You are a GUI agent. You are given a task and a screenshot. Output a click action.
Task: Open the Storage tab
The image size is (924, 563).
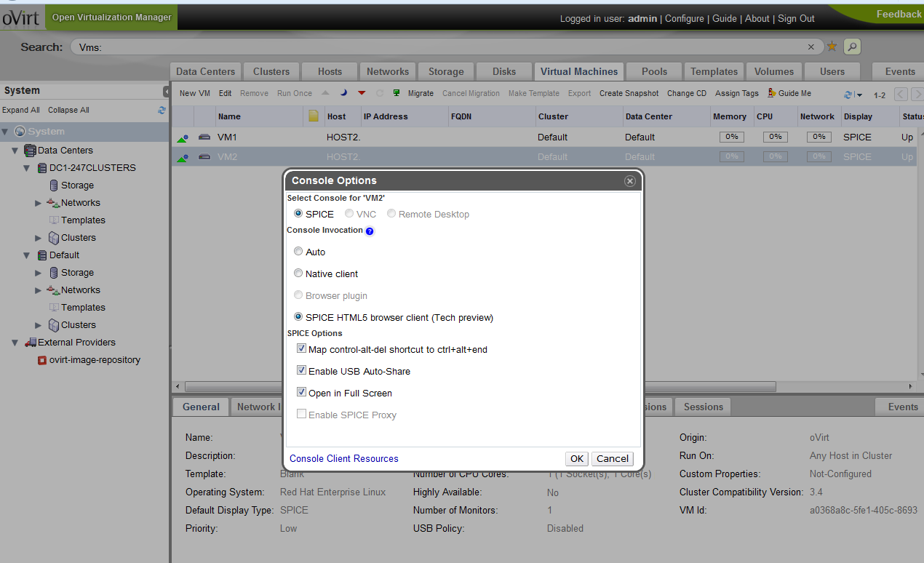coord(446,71)
